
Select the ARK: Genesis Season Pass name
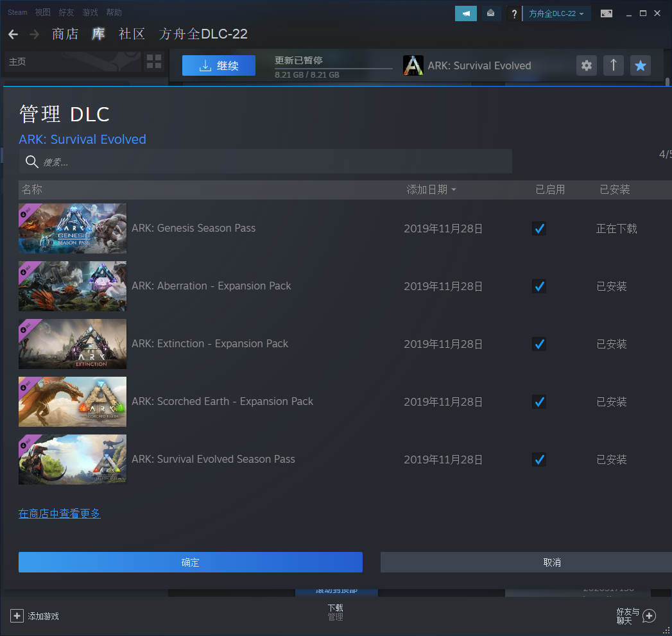pyautogui.click(x=194, y=228)
